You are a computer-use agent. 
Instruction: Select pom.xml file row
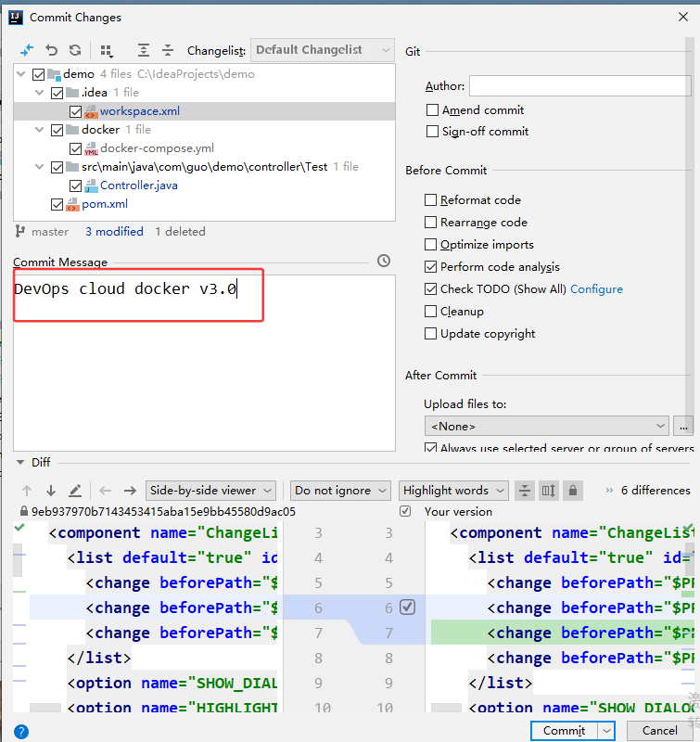pyautogui.click(x=204, y=204)
